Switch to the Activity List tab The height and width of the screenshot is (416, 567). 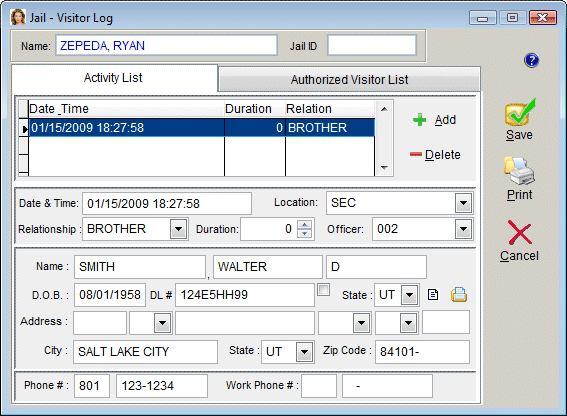pos(114,78)
